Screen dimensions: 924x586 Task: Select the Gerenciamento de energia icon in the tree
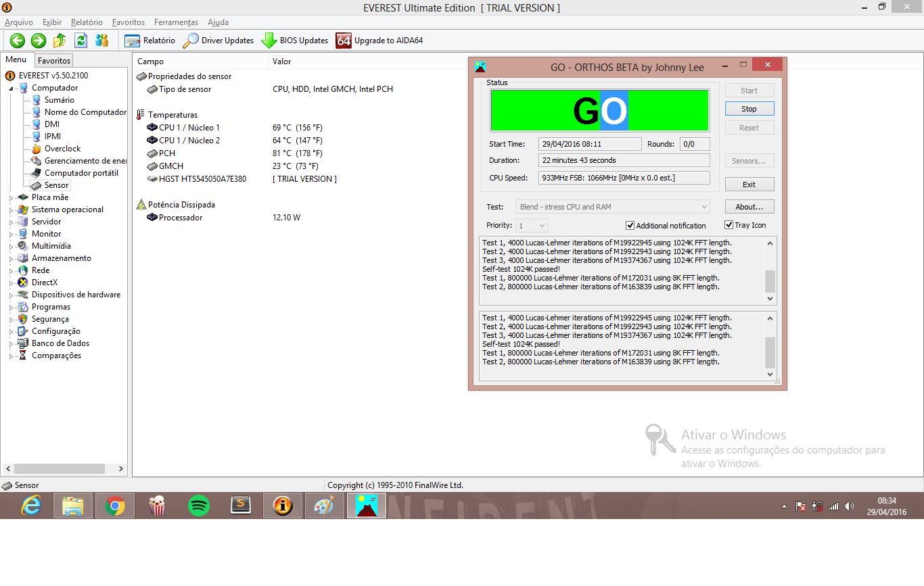(x=37, y=161)
